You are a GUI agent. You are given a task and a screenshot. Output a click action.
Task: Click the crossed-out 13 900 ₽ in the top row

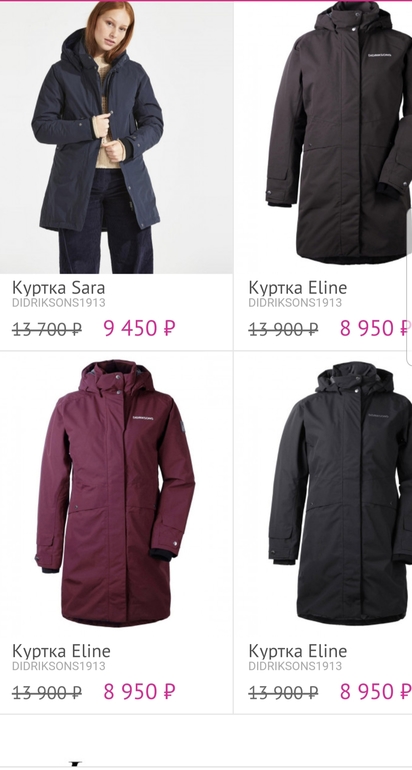[283, 329]
